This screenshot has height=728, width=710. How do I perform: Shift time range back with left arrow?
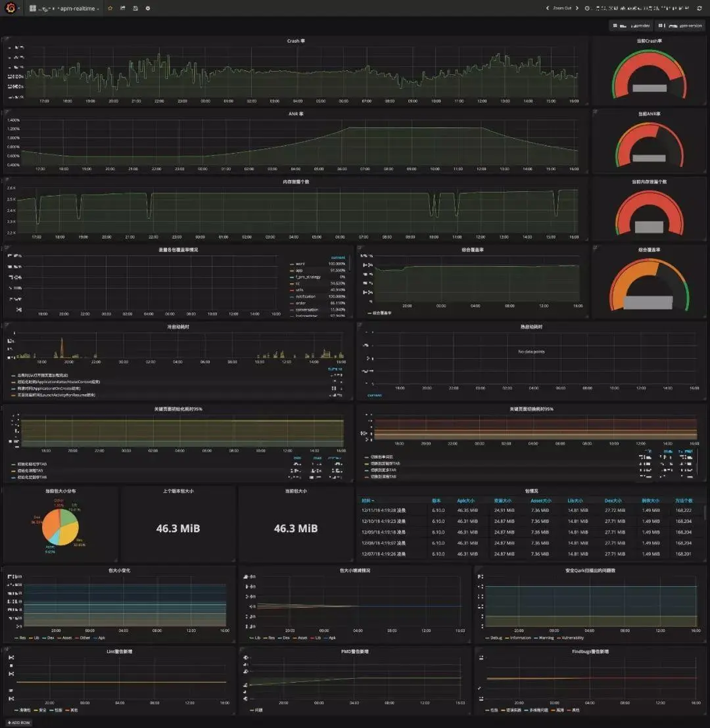(548, 8)
